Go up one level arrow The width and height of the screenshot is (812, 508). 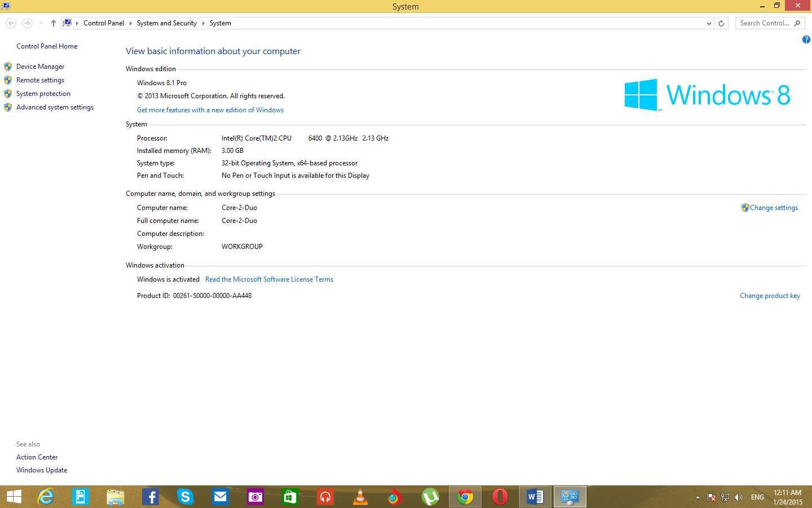[54, 23]
